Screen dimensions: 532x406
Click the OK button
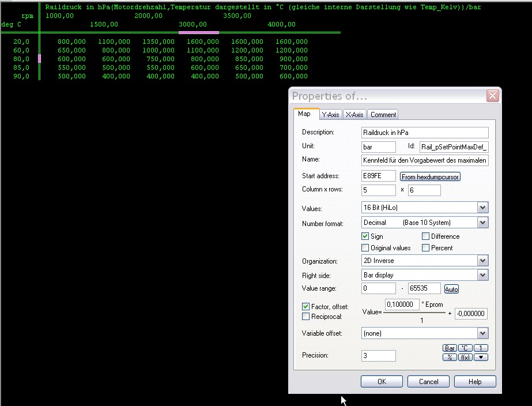pyautogui.click(x=382, y=382)
